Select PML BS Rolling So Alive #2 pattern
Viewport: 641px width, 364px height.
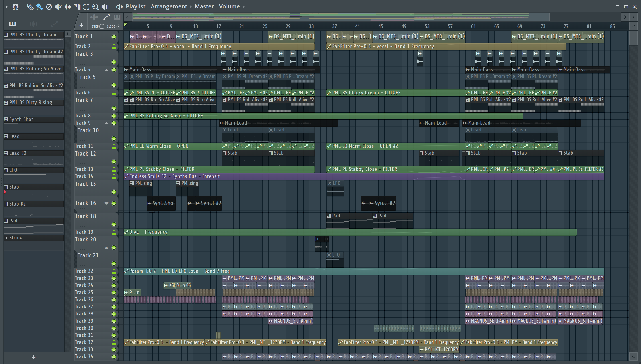click(x=34, y=85)
